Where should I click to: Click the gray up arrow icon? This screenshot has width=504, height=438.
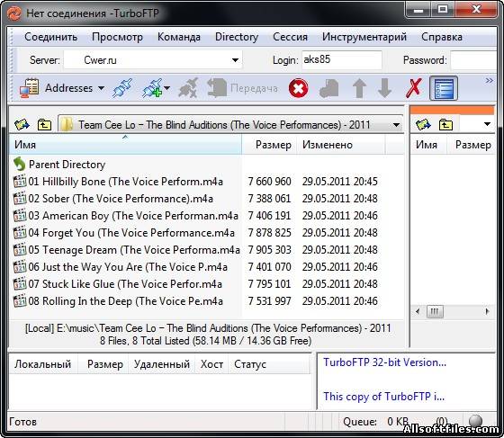(x=359, y=88)
